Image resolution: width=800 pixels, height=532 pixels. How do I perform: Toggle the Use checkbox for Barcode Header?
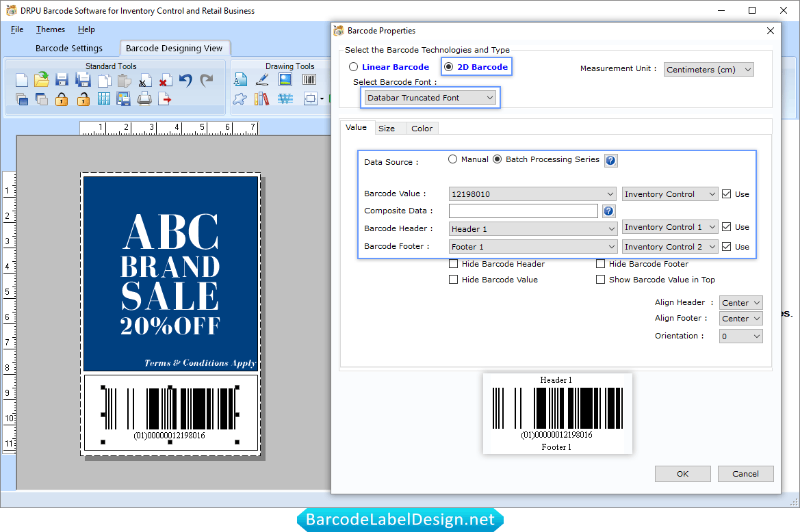pos(727,227)
